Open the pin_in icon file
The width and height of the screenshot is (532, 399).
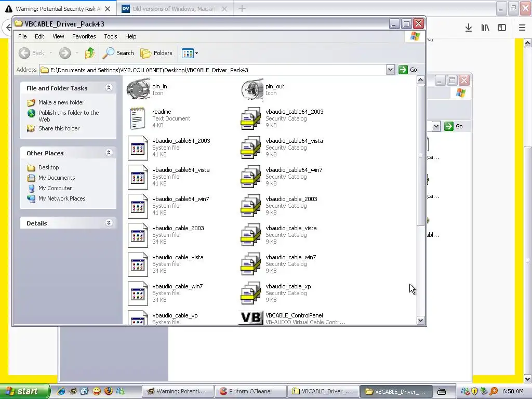138,89
